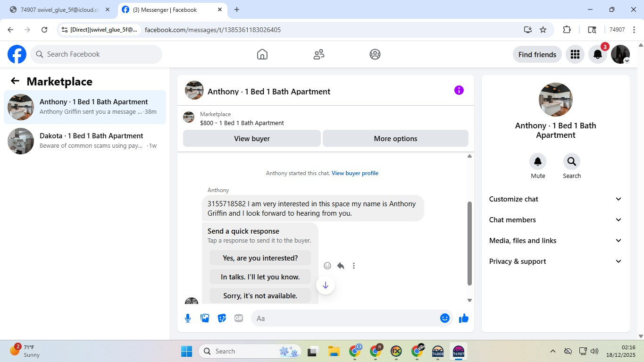The width and height of the screenshot is (644, 362).
Task: Click the chat scroll down arrow
Action: tap(469, 301)
